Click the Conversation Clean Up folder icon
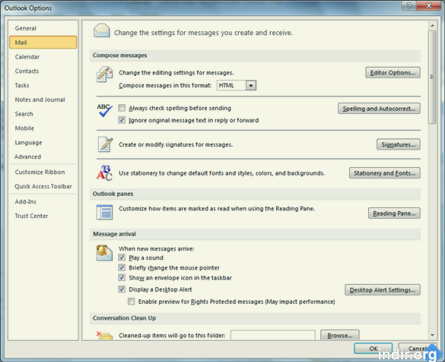Image resolution: width=445 pixels, height=362 pixels. pos(105,335)
